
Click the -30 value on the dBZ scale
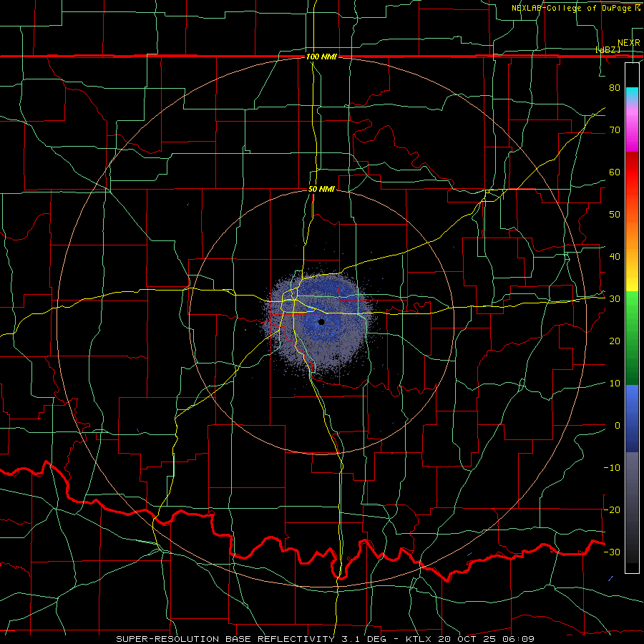pyautogui.click(x=612, y=552)
